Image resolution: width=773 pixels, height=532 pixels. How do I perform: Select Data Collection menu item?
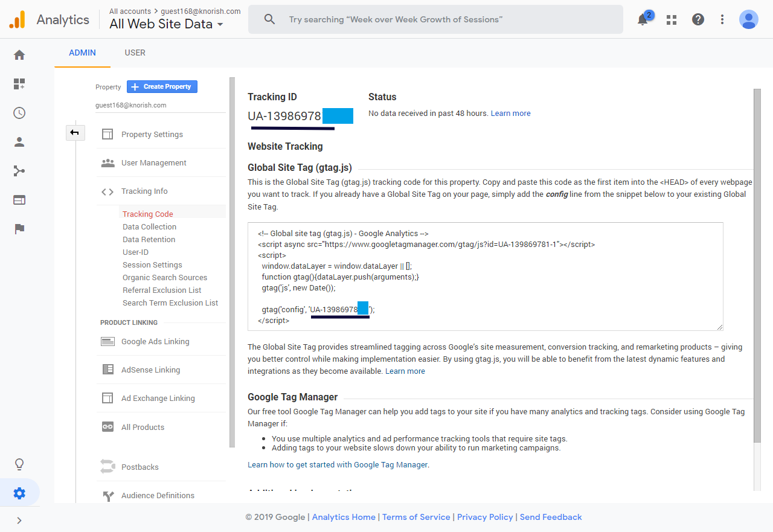click(149, 226)
